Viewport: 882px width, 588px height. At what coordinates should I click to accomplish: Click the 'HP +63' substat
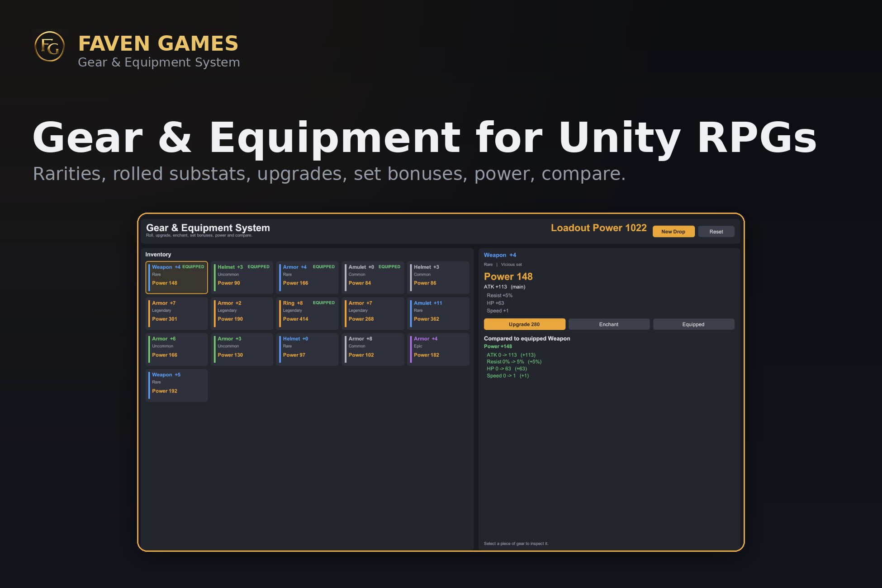[x=495, y=303]
